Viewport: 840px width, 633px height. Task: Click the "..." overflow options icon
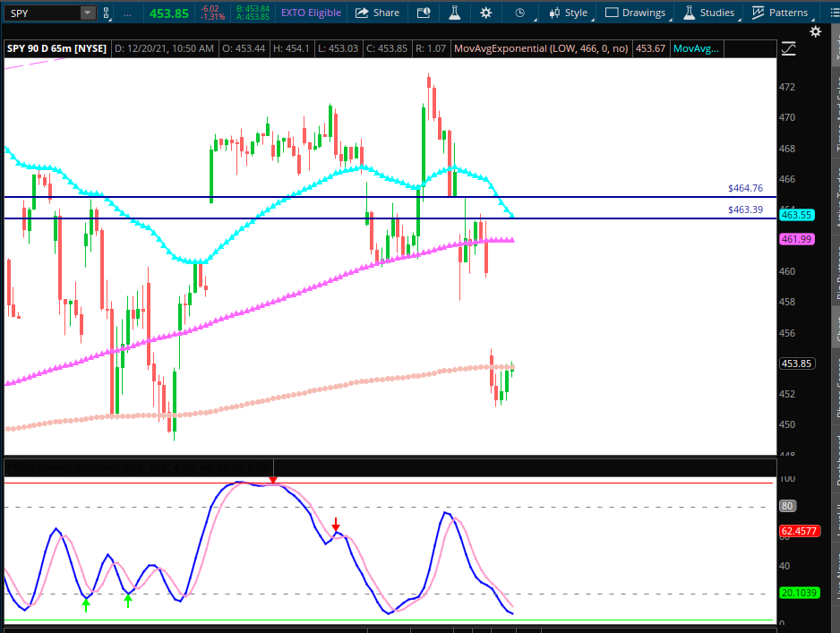(127, 13)
